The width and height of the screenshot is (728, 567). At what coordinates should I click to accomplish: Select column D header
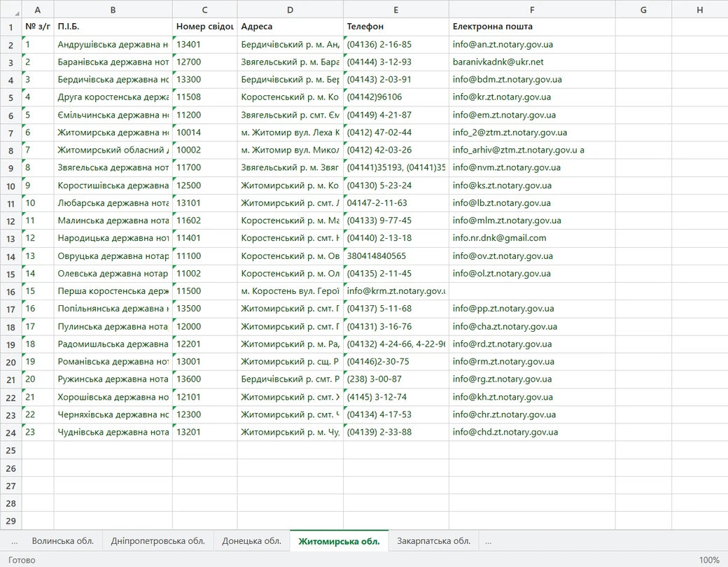(x=290, y=9)
